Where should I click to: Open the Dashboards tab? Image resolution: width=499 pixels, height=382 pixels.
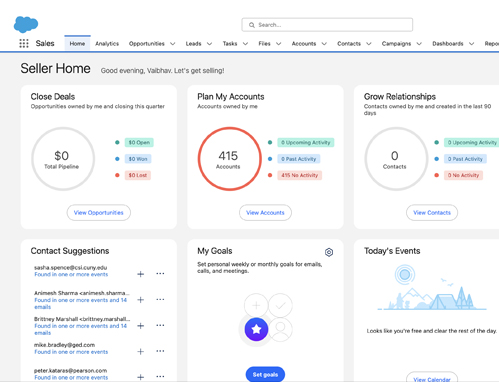[448, 44]
